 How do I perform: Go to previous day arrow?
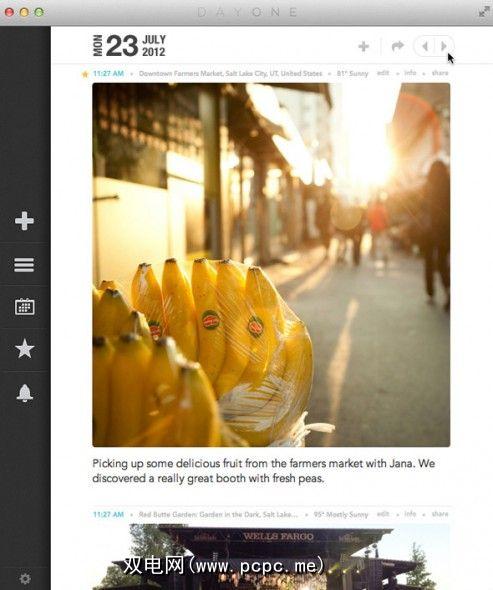(x=425, y=46)
